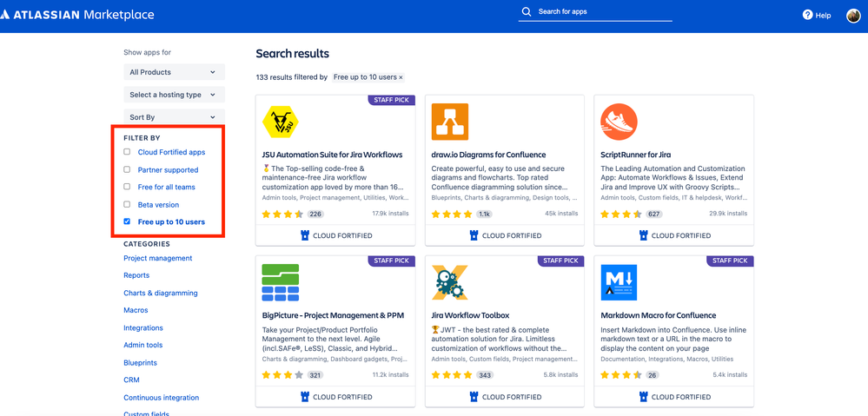868x416 pixels.
Task: Select the Project management category
Action: coord(158,258)
